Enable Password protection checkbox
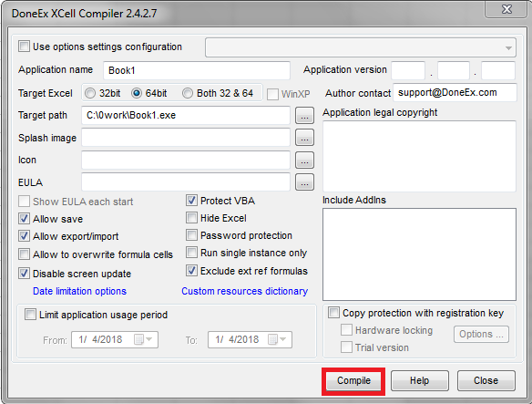 pos(191,234)
